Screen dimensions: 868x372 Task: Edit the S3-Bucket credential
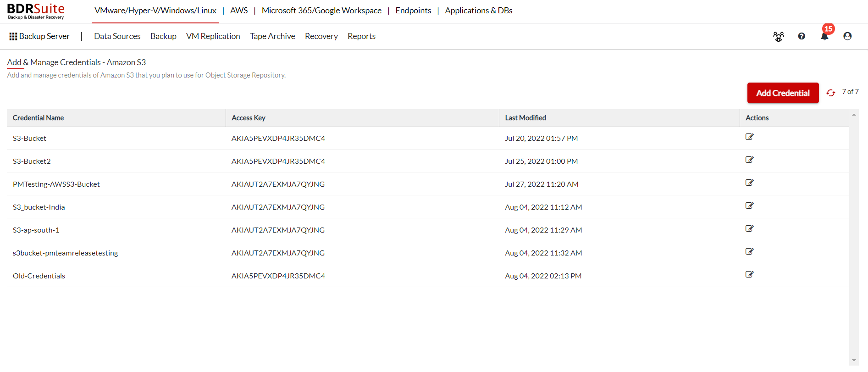[749, 137]
